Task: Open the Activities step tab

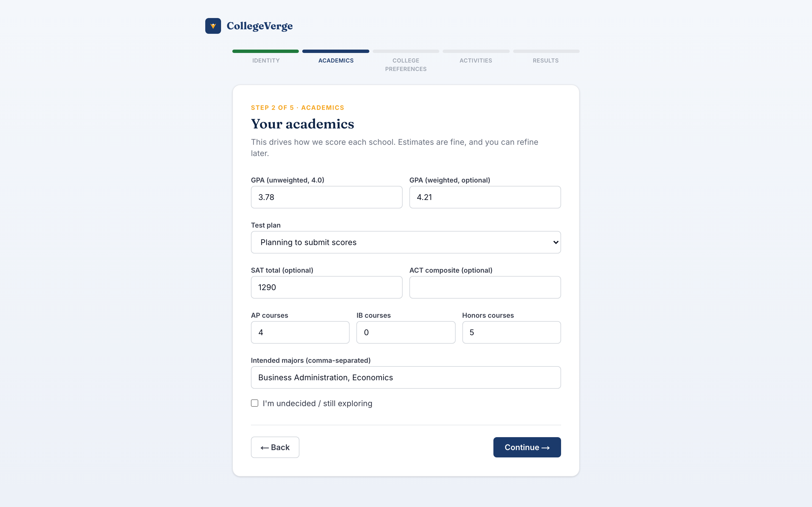Action: coord(476,60)
